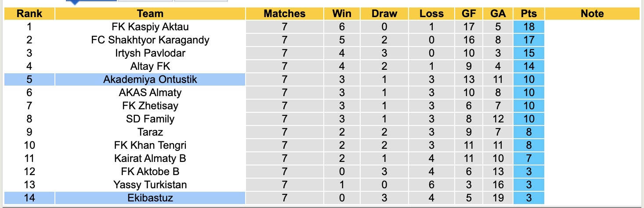
Task: Click the Note column header
Action: click(592, 14)
